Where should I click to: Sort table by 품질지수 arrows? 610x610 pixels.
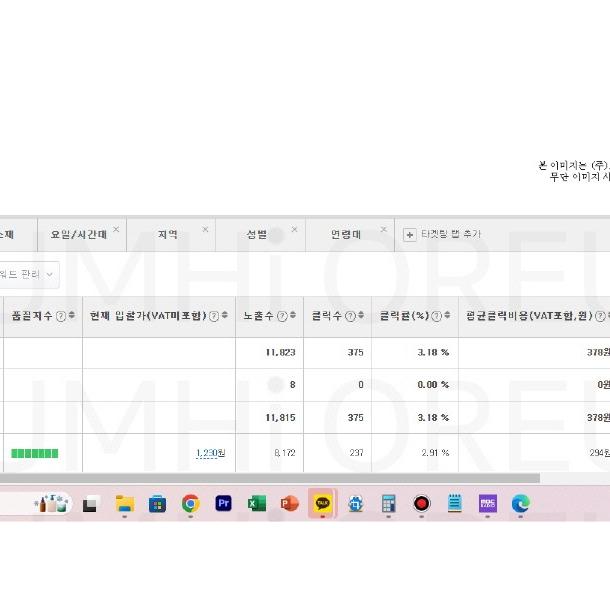[x=72, y=315]
